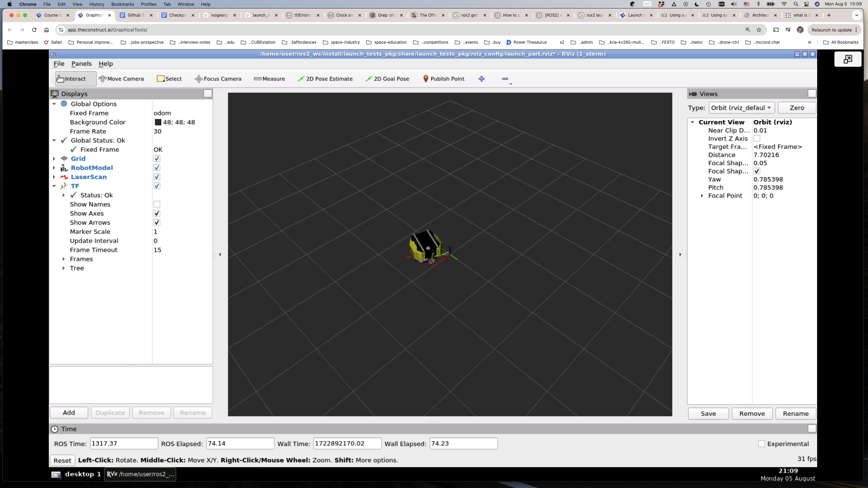Image resolution: width=868 pixels, height=488 pixels.
Task: Expand the Frames section under TF
Action: (x=64, y=259)
